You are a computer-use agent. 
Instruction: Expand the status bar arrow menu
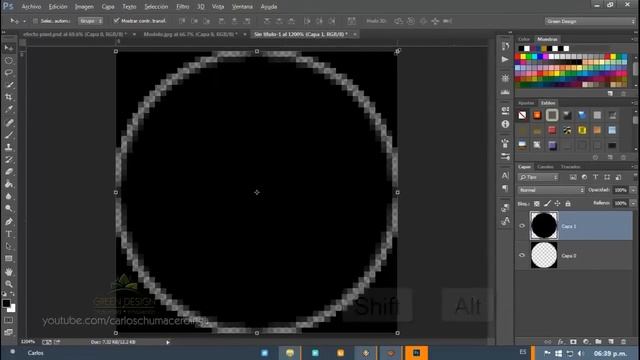tap(168, 342)
